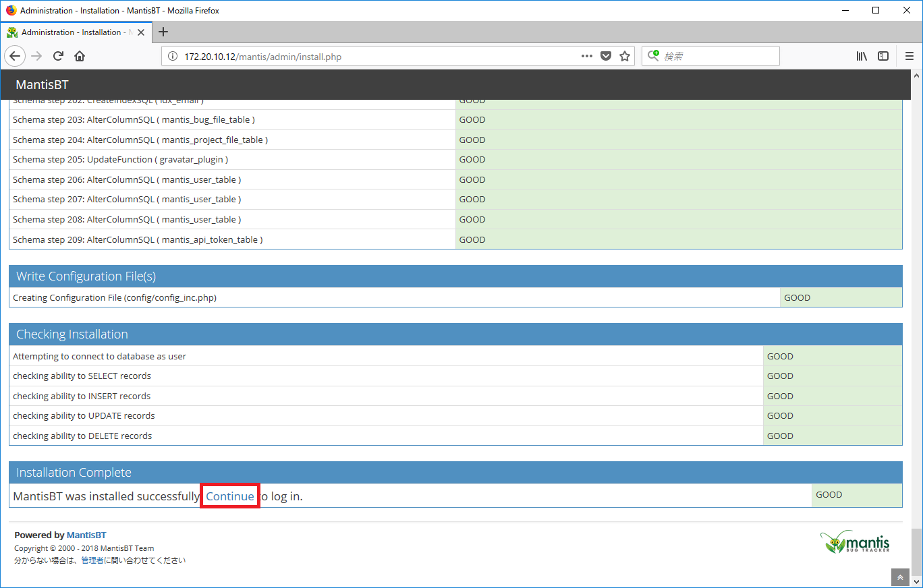The height and width of the screenshot is (588, 923).
Task: Maximize the Firefox window
Action: point(875,10)
